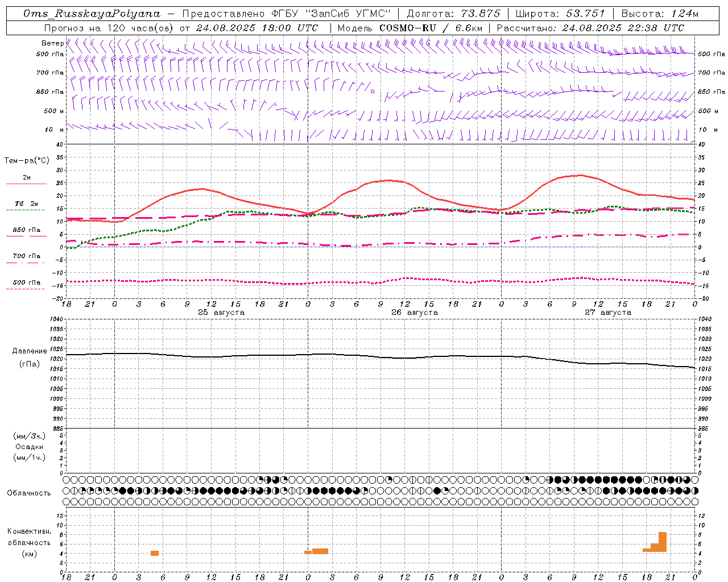Click the Ветер wind panel label
This screenshot has height=582, width=728.
[52, 43]
